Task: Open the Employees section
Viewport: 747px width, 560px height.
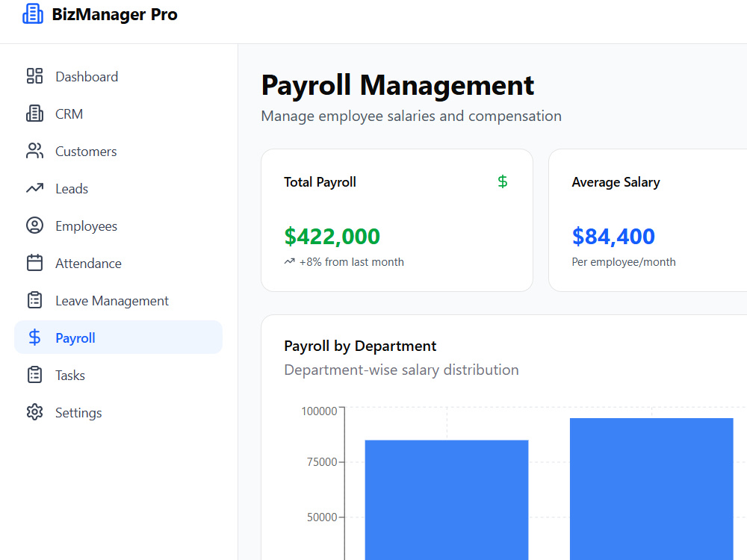Action: click(119, 225)
